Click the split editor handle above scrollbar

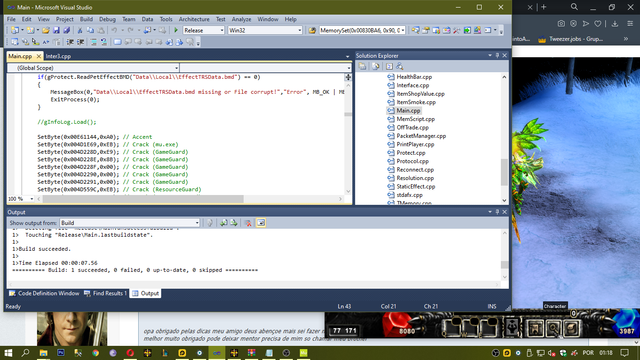click(x=348, y=77)
